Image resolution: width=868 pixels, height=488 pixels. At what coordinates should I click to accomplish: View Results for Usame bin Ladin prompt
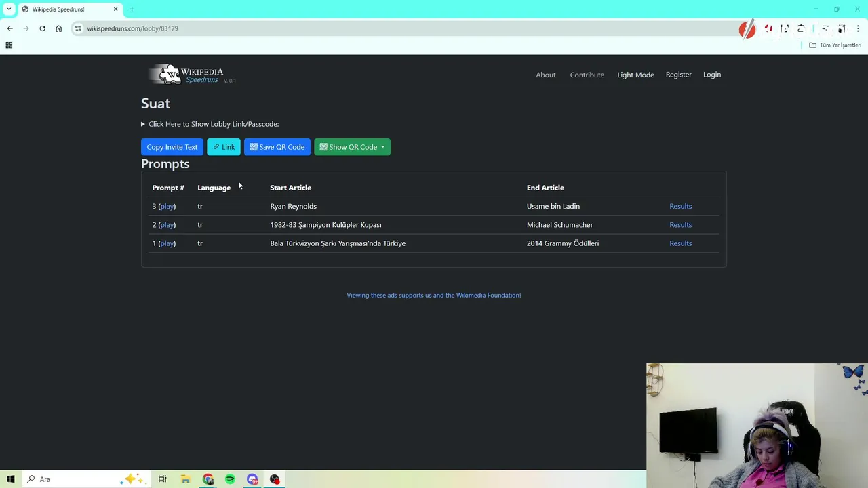point(680,206)
